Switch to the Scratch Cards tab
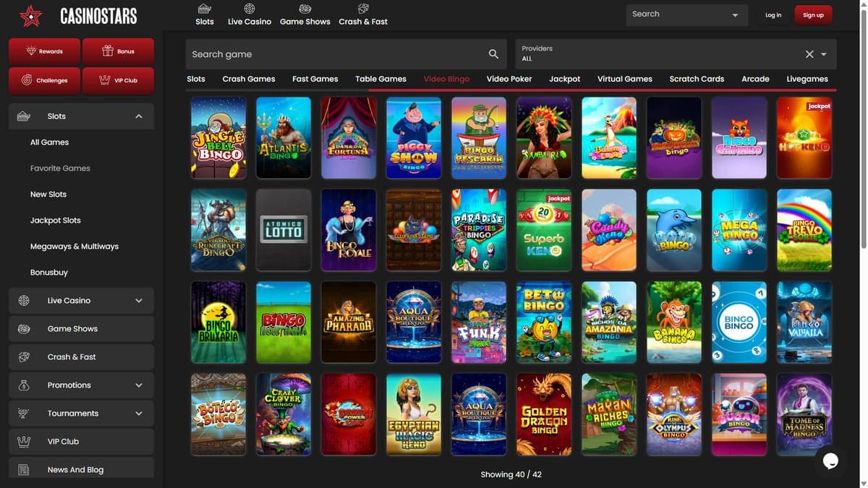The image size is (868, 488). (x=697, y=79)
